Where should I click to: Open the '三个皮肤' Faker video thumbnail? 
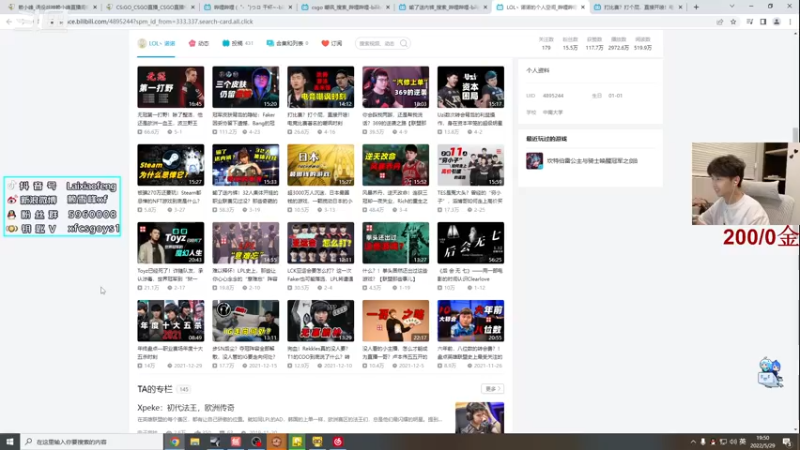(245, 87)
